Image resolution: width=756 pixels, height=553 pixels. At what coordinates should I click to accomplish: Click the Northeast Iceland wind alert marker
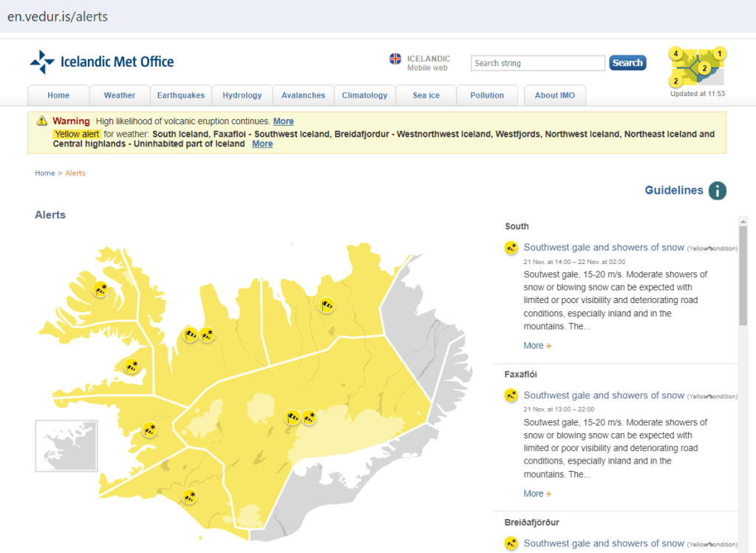[x=327, y=305]
